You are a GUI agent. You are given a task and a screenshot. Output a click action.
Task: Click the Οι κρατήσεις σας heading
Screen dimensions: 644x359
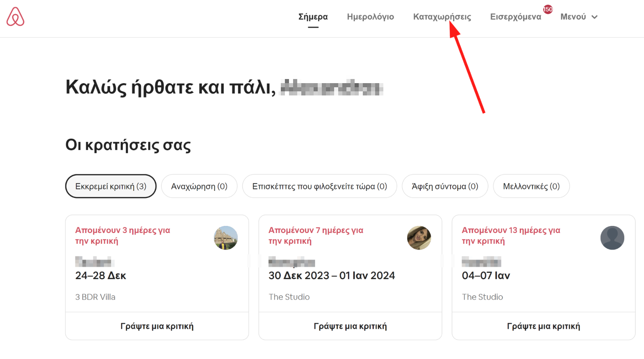[x=128, y=145]
